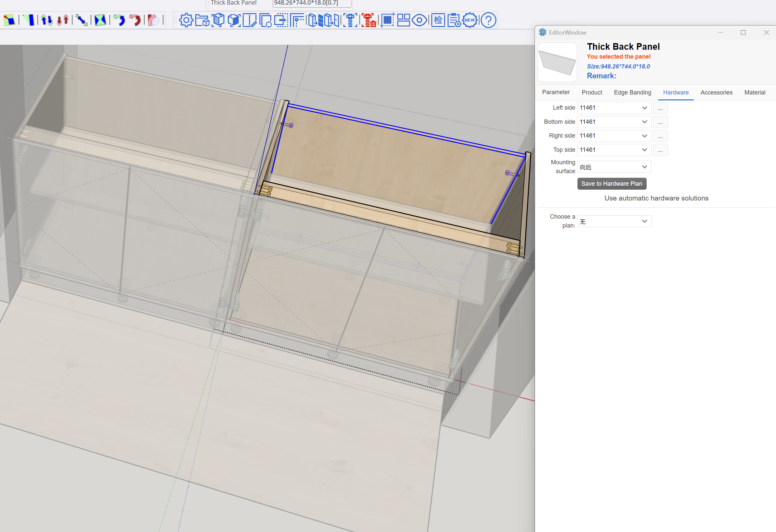This screenshot has height=532, width=776.
Task: Click the 检 inspection tool
Action: click(438, 20)
